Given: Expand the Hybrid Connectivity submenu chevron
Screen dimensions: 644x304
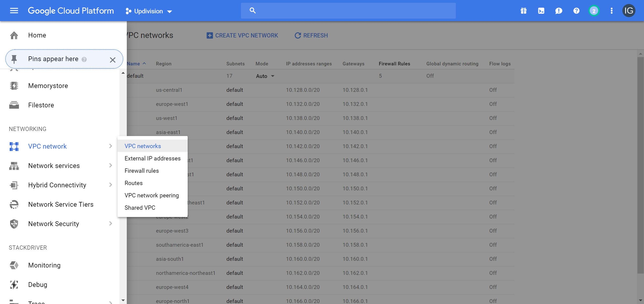Looking at the screenshot, I should point(111,185).
